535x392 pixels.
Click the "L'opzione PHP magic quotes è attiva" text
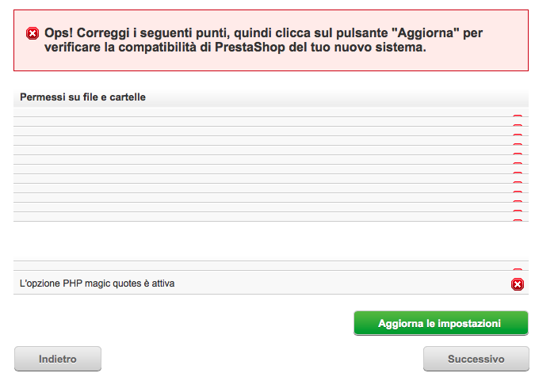(97, 283)
